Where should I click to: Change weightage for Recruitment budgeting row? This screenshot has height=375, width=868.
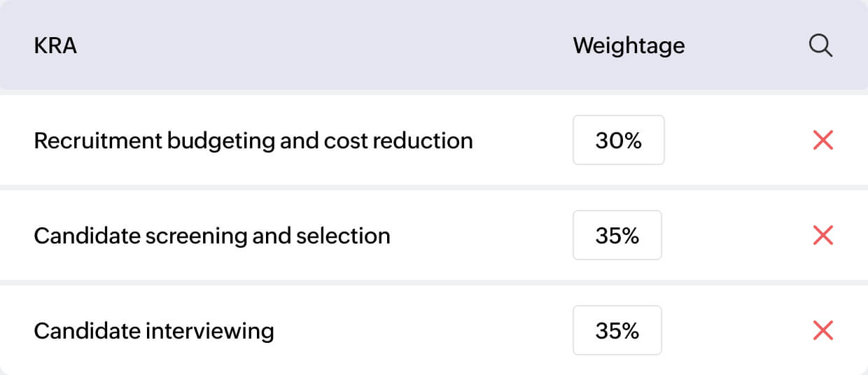618,141
